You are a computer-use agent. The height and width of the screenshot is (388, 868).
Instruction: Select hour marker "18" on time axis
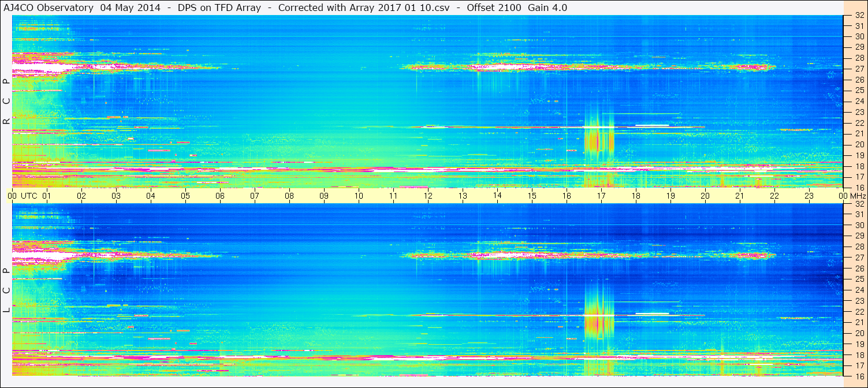click(x=636, y=196)
